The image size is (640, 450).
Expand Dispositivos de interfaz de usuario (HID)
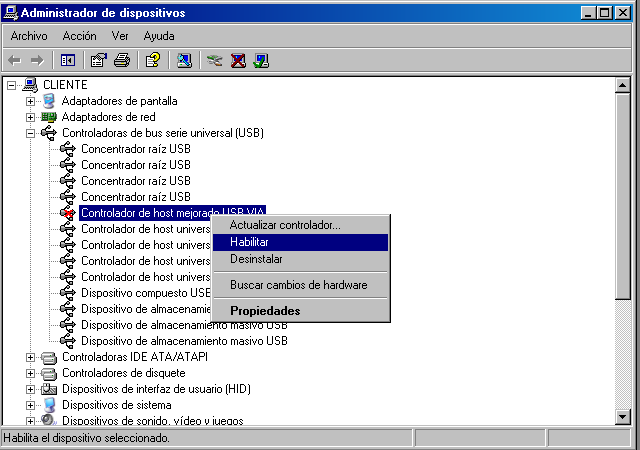click(x=31, y=389)
